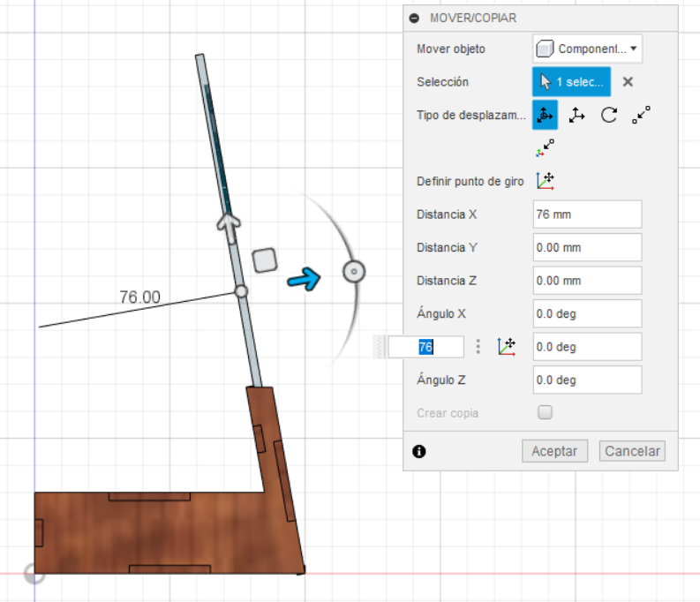The image size is (700, 602).
Task: Click the angle field beside floating 76 box
Action: click(x=588, y=347)
